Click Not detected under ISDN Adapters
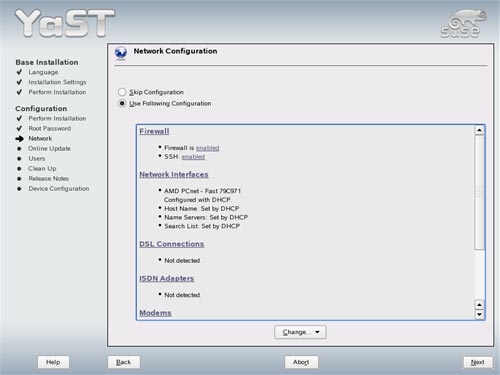This screenshot has width=500, height=375. [182, 295]
